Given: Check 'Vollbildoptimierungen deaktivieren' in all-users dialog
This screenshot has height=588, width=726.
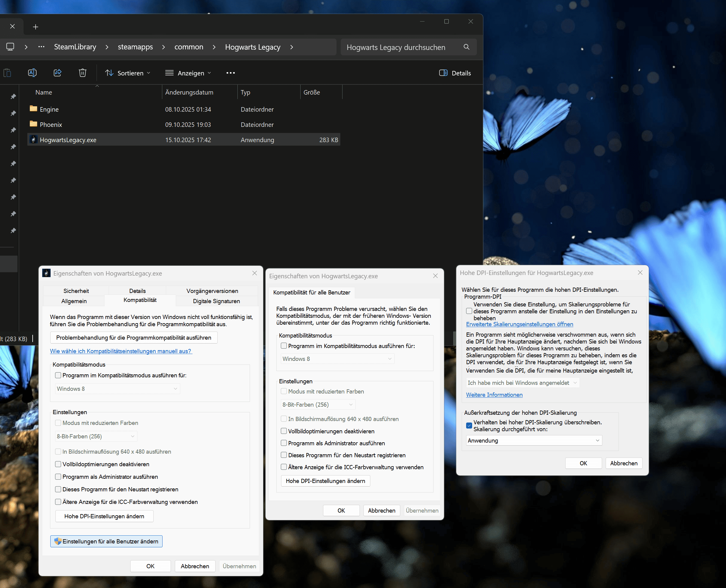Looking at the screenshot, I should coord(284,431).
